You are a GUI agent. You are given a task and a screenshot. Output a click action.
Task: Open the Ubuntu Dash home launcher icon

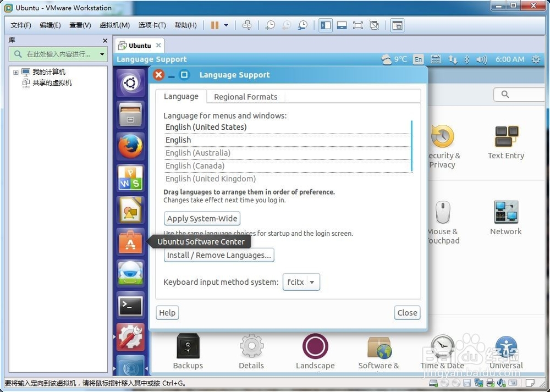130,83
